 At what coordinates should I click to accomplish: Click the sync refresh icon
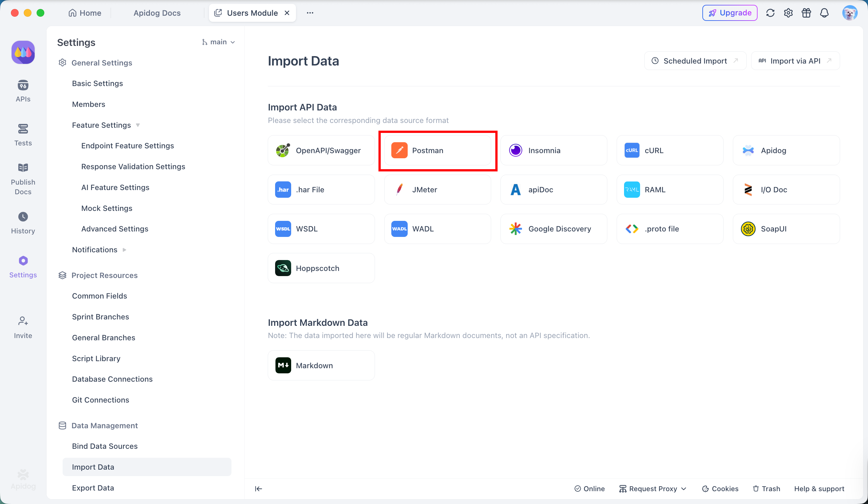click(x=770, y=13)
